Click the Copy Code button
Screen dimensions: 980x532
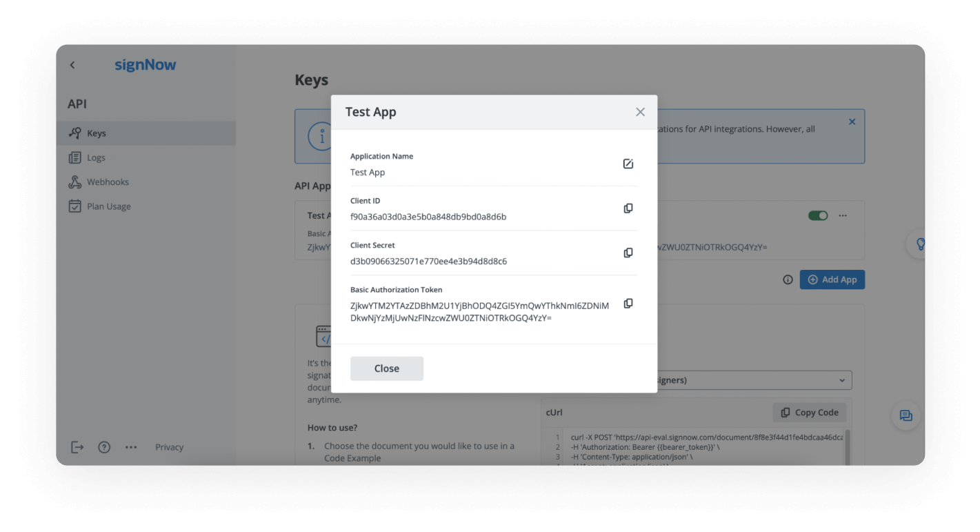point(809,413)
